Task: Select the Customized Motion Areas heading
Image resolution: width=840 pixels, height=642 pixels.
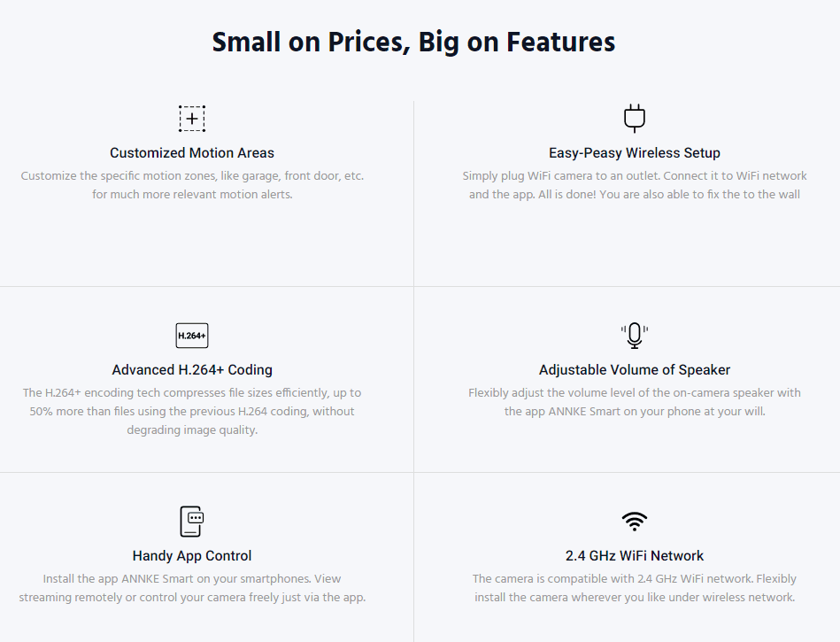Action: [192, 152]
